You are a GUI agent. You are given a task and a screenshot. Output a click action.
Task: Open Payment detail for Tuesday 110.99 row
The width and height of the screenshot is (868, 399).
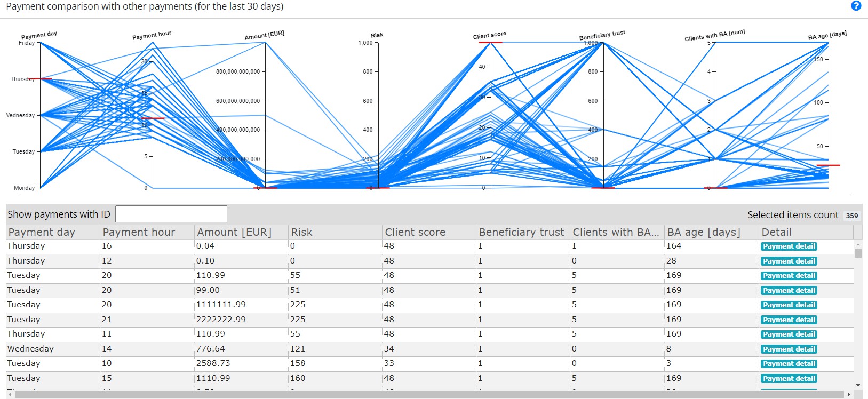[x=789, y=276]
